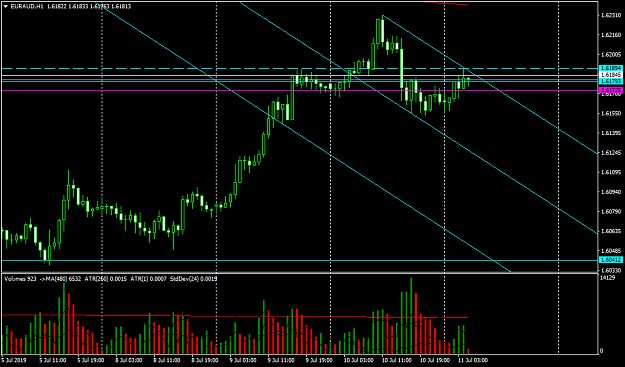Click the 1.62160 price scale value
625x367 pixels.
click(x=611, y=36)
